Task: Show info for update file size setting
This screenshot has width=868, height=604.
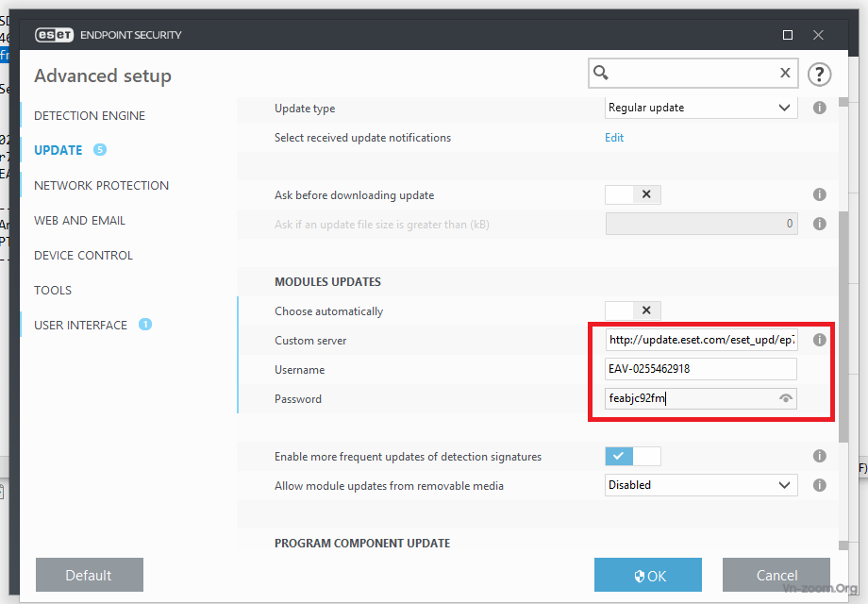Action: pyautogui.click(x=819, y=224)
